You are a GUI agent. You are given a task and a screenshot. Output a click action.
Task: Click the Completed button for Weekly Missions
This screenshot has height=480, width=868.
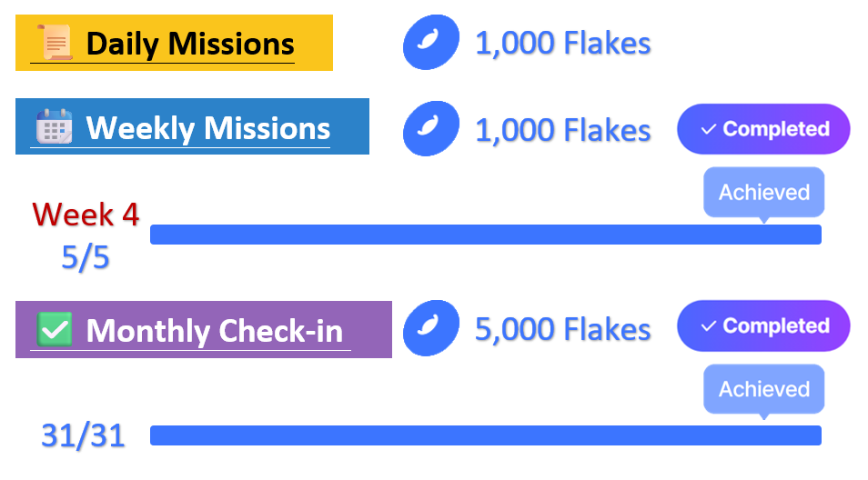pyautogui.click(x=763, y=129)
